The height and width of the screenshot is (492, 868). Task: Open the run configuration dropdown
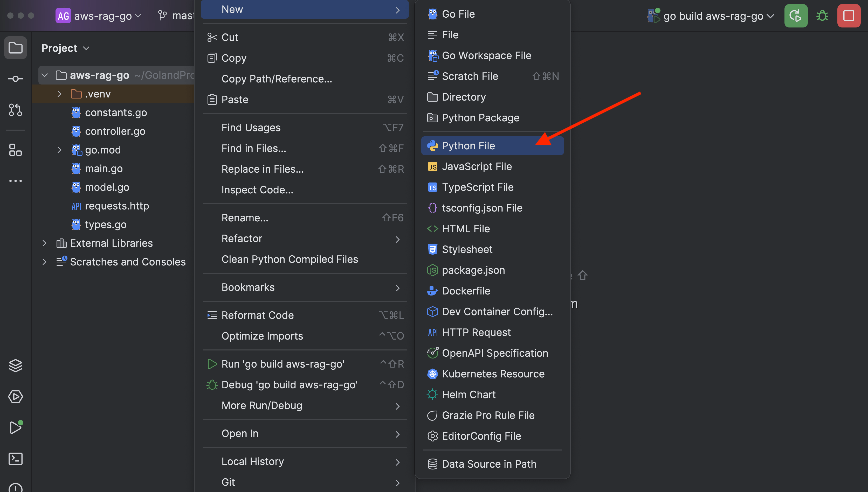coord(713,16)
